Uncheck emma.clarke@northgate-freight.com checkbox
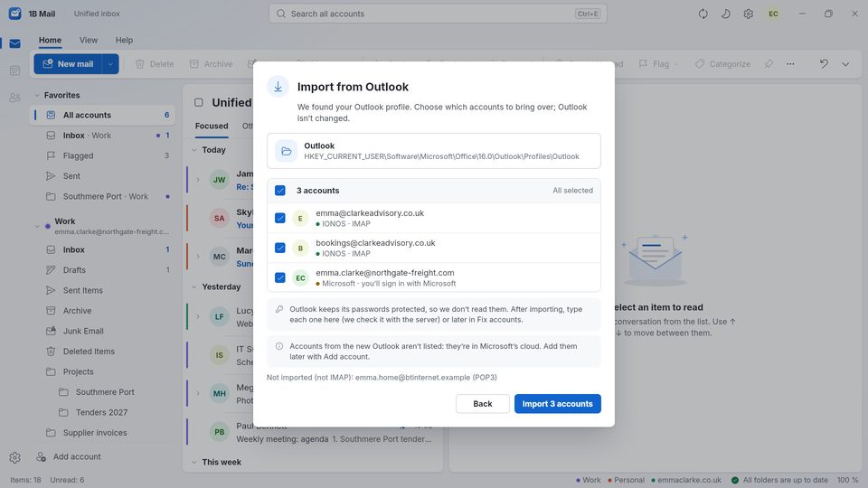 pos(280,277)
